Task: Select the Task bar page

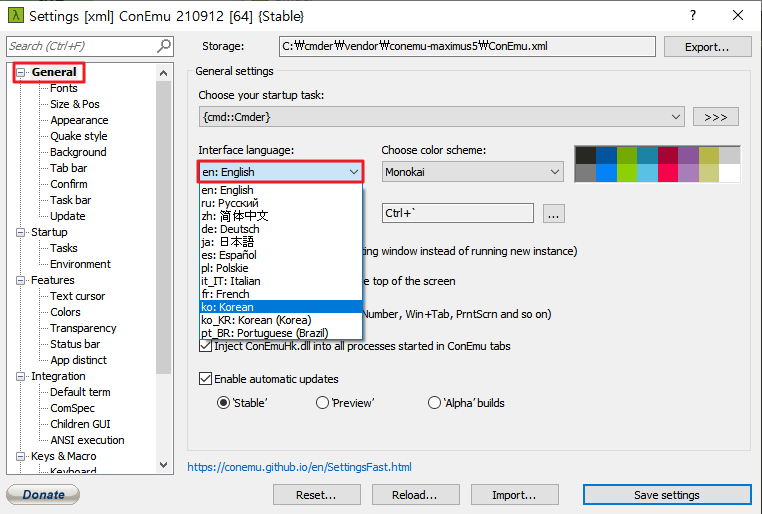Action: (x=70, y=200)
